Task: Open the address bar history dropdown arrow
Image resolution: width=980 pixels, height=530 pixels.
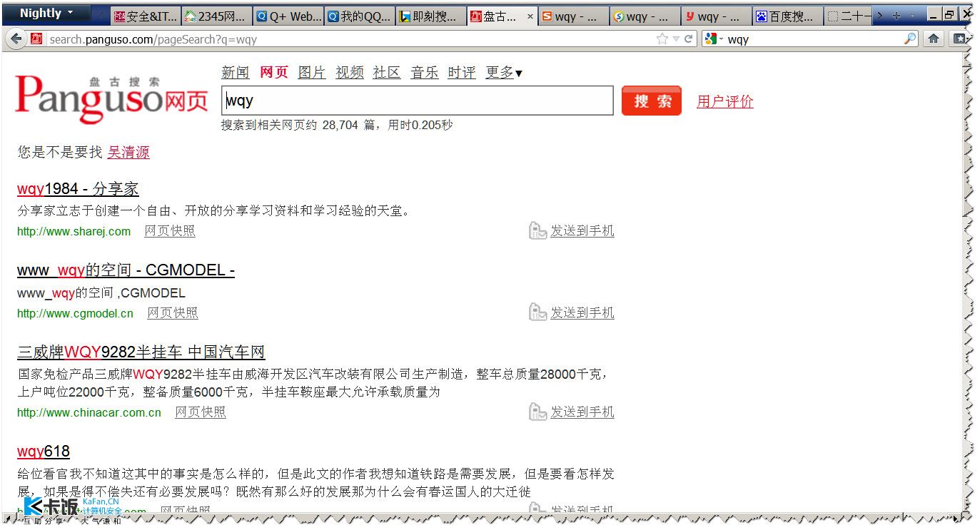Action: (x=676, y=39)
